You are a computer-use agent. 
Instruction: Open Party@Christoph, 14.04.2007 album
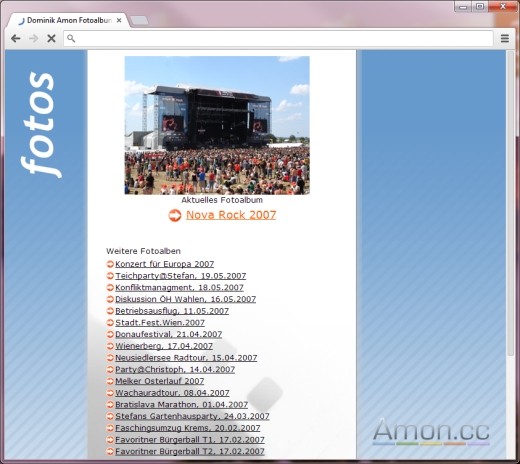tap(175, 369)
